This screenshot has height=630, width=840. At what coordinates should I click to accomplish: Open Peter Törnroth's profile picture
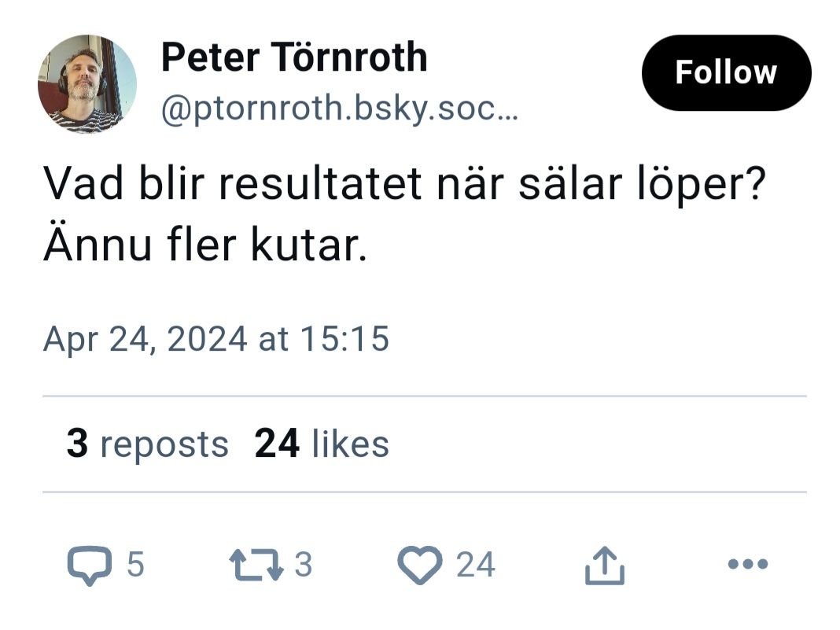point(87,83)
